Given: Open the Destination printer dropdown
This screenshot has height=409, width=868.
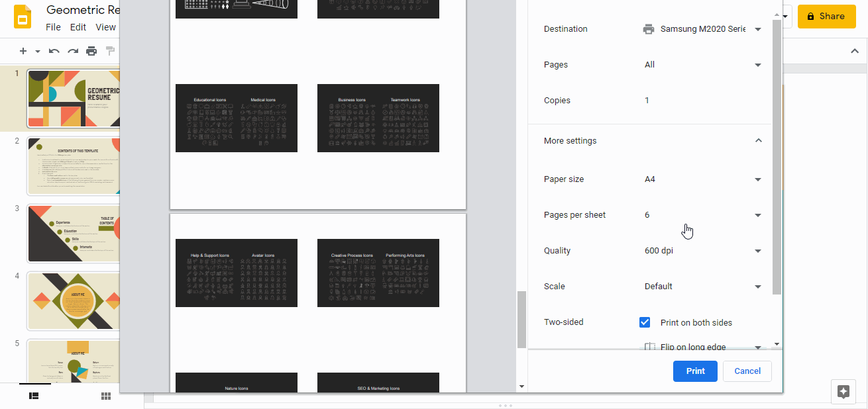Looking at the screenshot, I should [702, 29].
